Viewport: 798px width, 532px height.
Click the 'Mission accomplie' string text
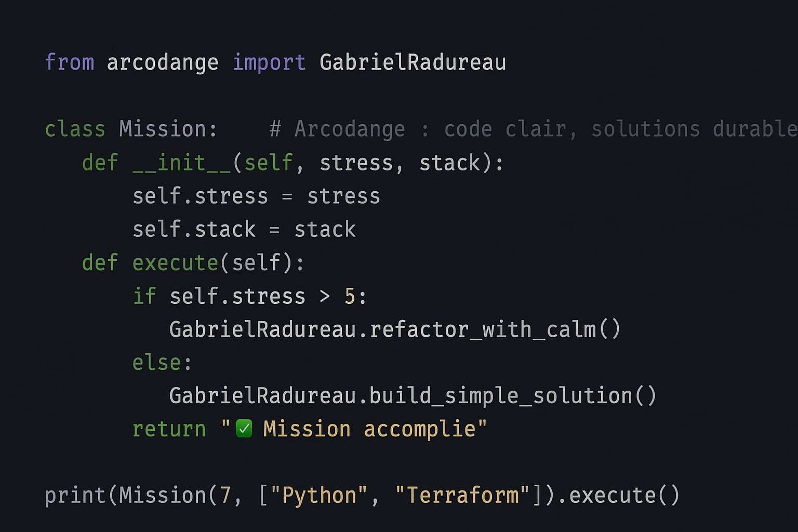pos(369,429)
